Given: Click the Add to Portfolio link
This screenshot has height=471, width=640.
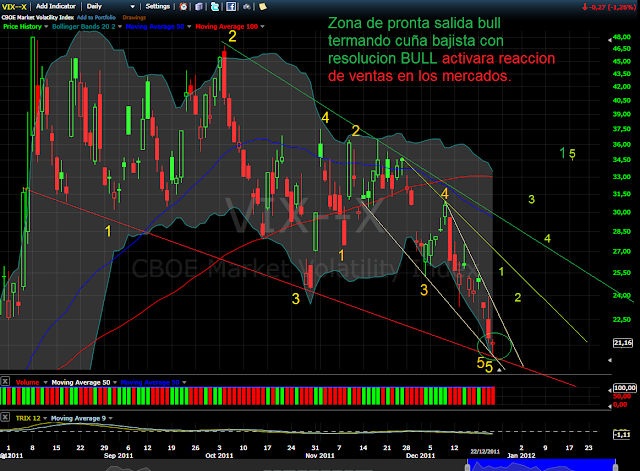Looking at the screenshot, I should (96, 18).
